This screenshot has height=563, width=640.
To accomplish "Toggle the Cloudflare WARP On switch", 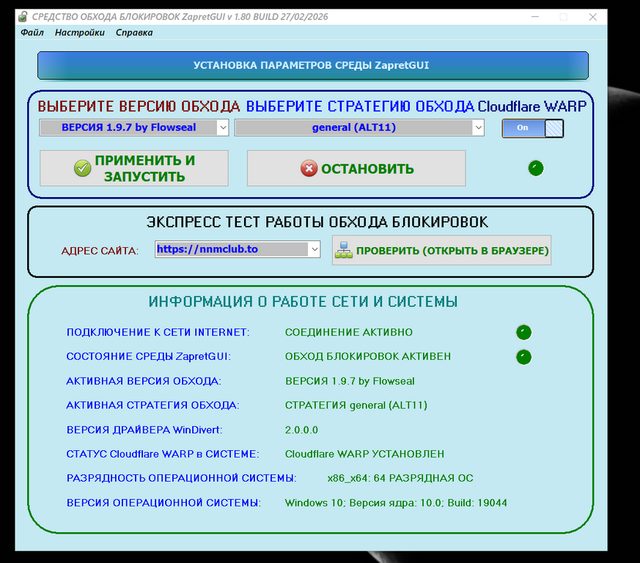I will (533, 128).
